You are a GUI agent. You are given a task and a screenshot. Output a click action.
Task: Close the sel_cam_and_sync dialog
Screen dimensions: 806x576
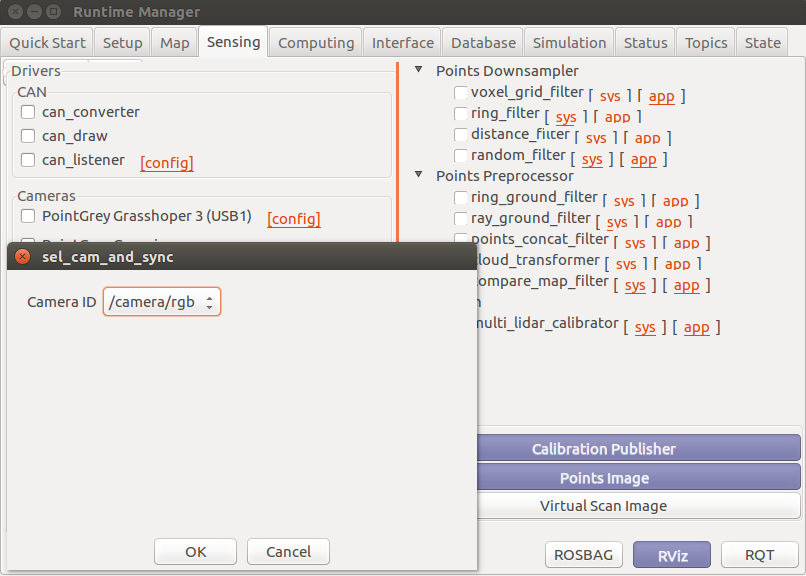[22, 256]
